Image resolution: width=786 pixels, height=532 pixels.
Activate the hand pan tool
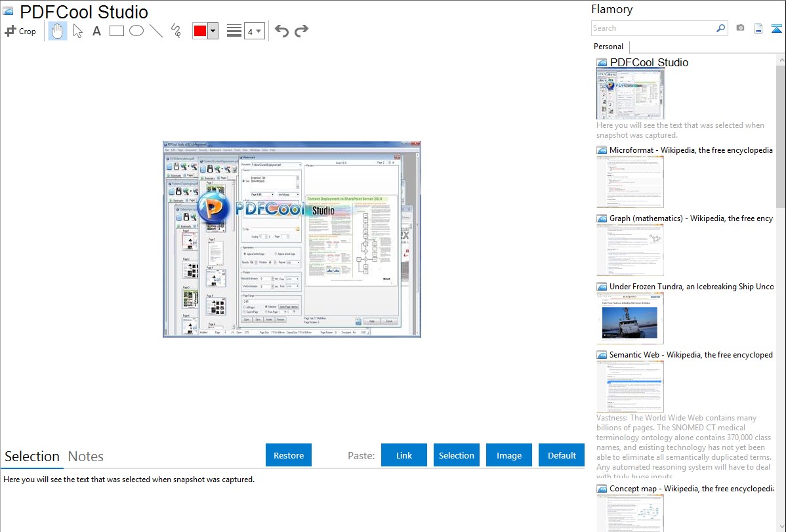click(58, 31)
